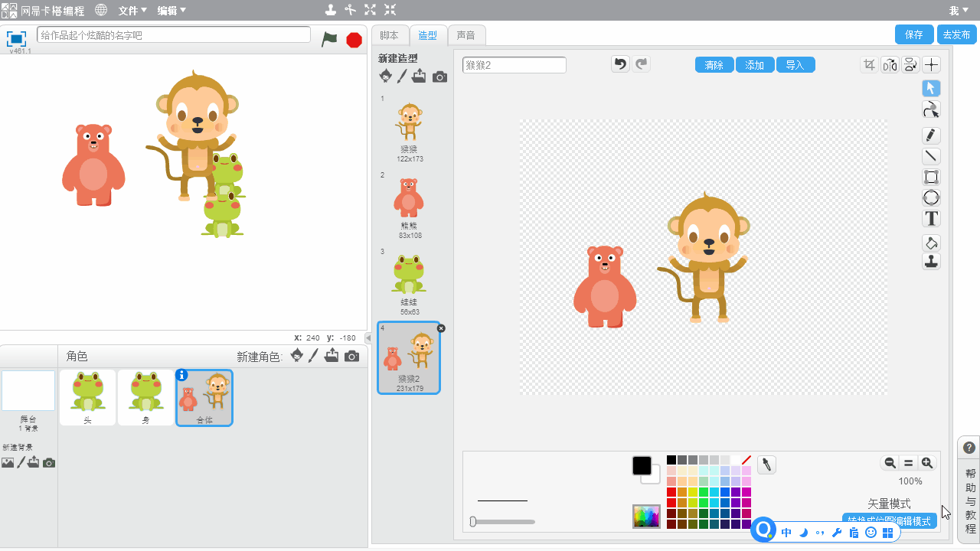This screenshot has height=551, width=980.
Task: Select the grow sprite tool in top bar
Action: click(371, 10)
